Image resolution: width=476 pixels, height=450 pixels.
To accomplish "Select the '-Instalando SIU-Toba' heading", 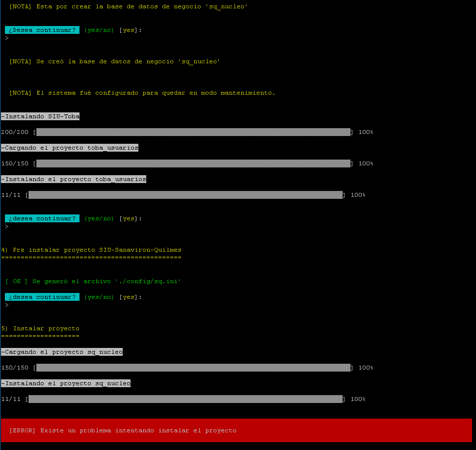I will (40, 116).
